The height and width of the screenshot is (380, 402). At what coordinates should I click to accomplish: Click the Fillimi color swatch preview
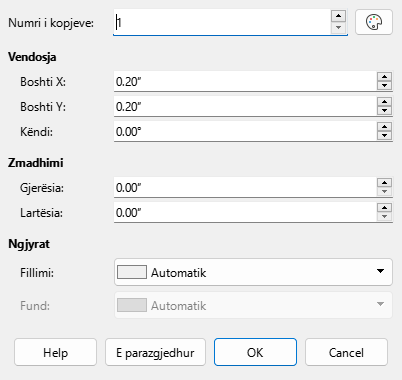click(132, 272)
